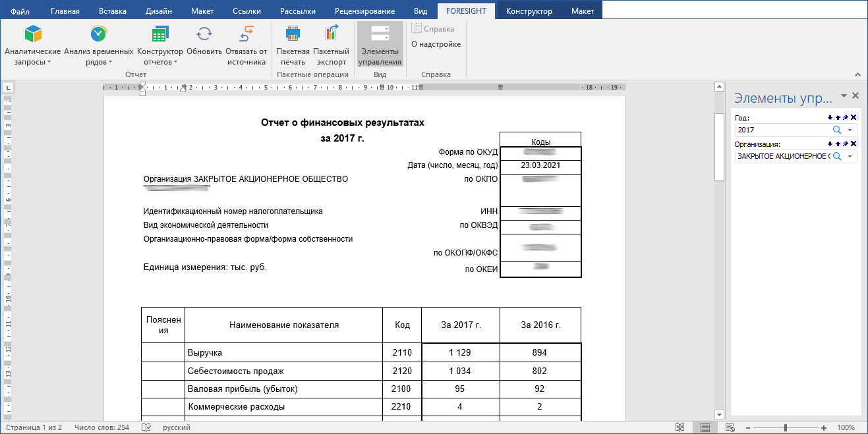Image resolution: width=868 pixels, height=434 pixels.
Task: Start Пакетный экспорт (batch export)
Action: coord(331,40)
